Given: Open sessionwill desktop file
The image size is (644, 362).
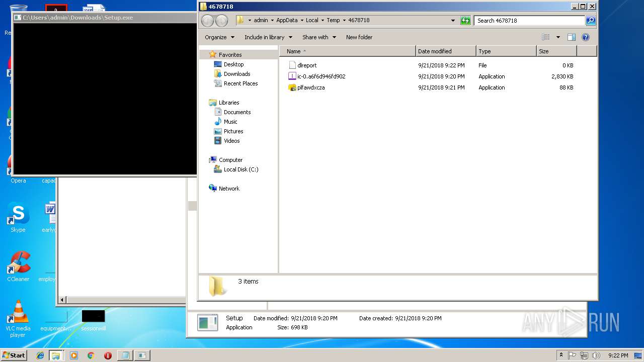Looking at the screenshot, I should click(x=94, y=320).
